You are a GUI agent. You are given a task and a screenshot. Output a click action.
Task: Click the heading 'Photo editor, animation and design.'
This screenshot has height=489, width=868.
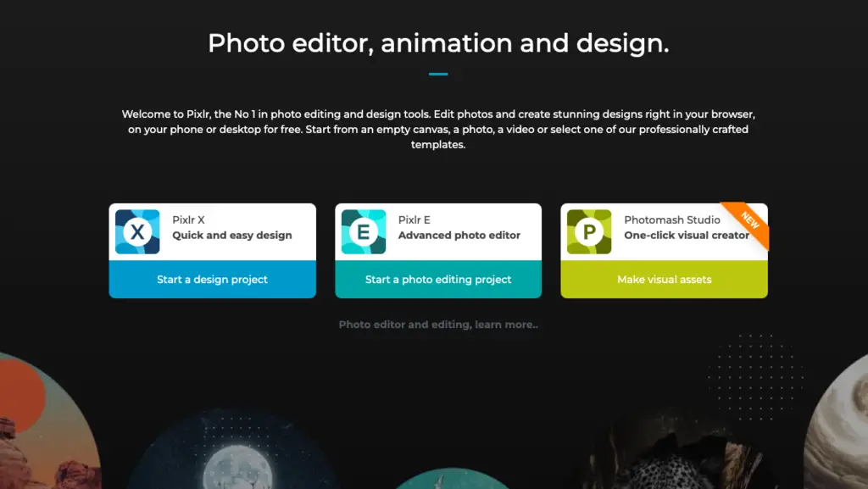click(438, 43)
